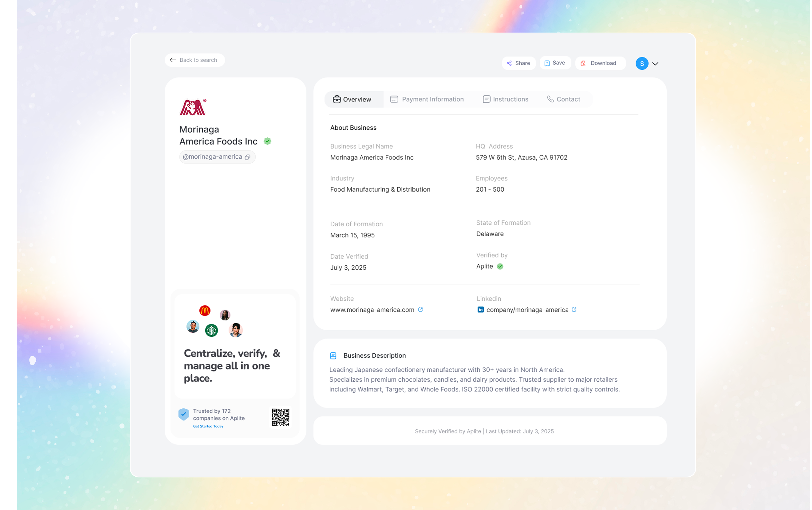Select the state of formation Delaware

(490, 234)
